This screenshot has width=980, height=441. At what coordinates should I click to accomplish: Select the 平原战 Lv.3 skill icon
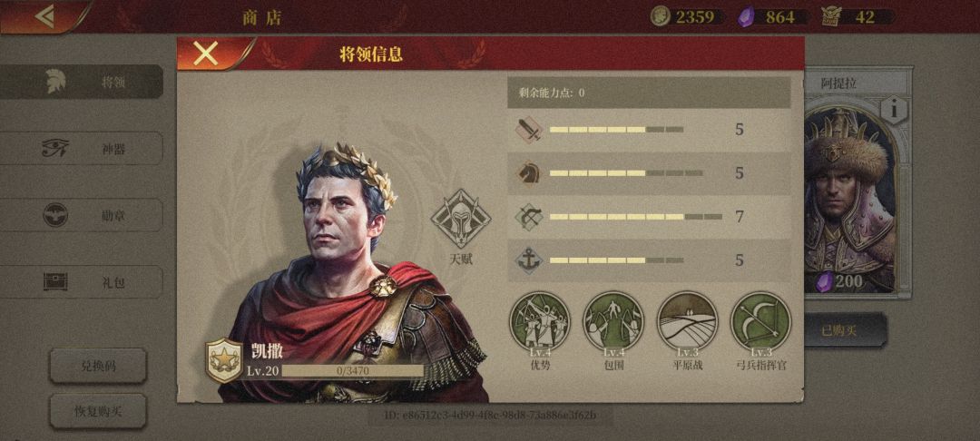(688, 322)
